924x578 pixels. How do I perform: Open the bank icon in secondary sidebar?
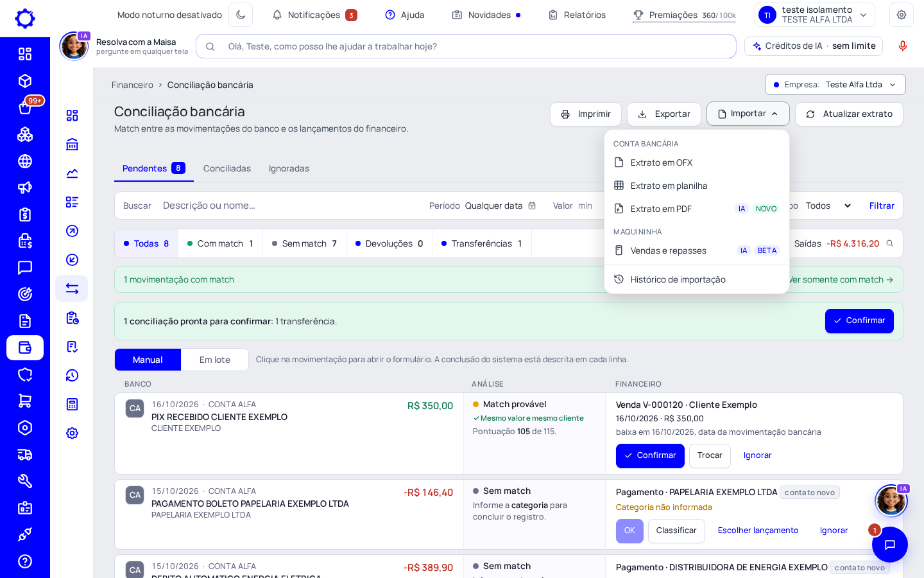pos(72,144)
